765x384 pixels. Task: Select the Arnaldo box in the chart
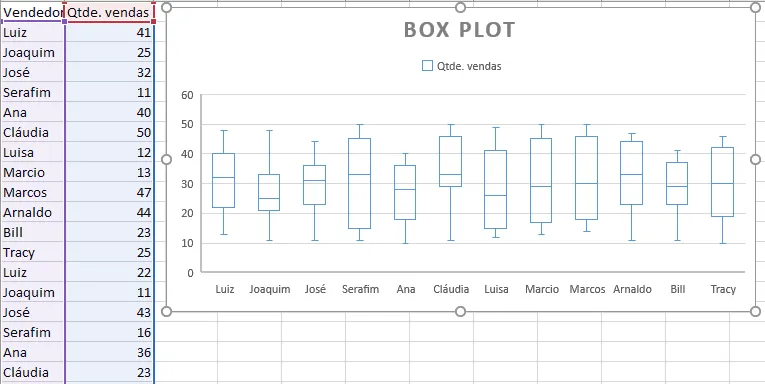coord(632,173)
